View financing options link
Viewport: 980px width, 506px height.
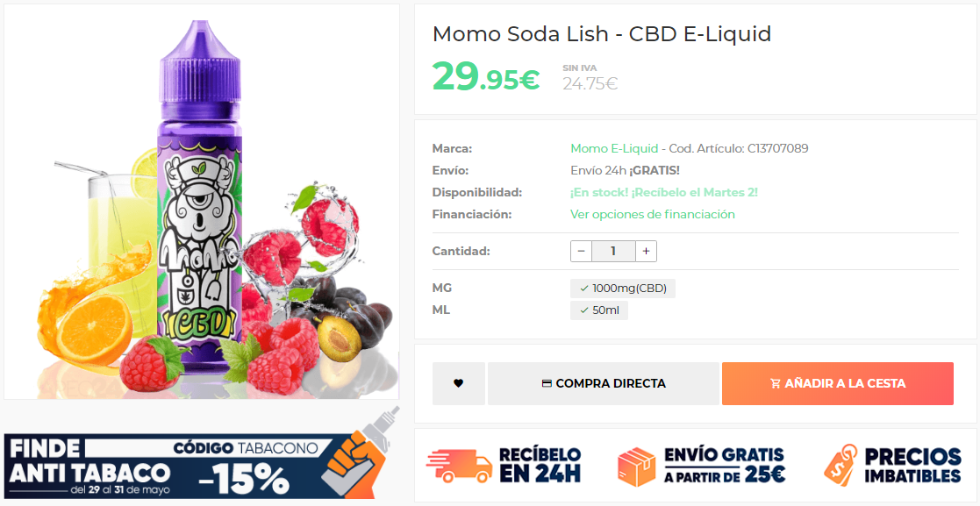652,214
